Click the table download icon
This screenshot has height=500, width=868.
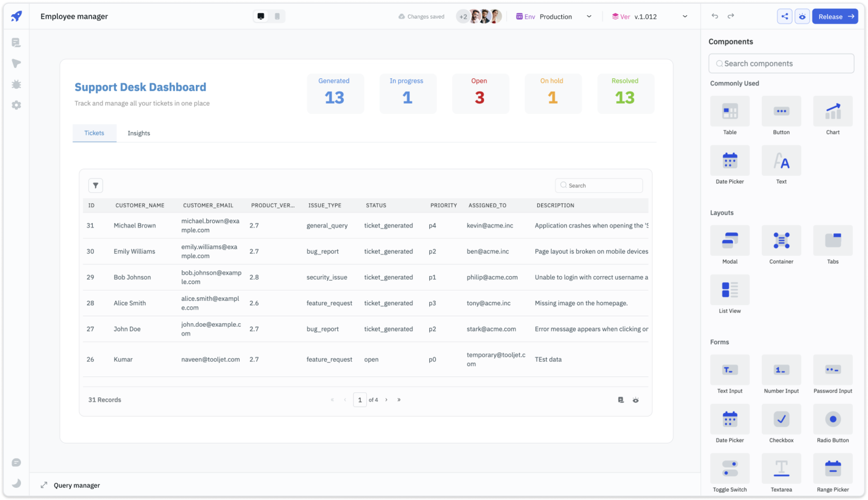621,400
